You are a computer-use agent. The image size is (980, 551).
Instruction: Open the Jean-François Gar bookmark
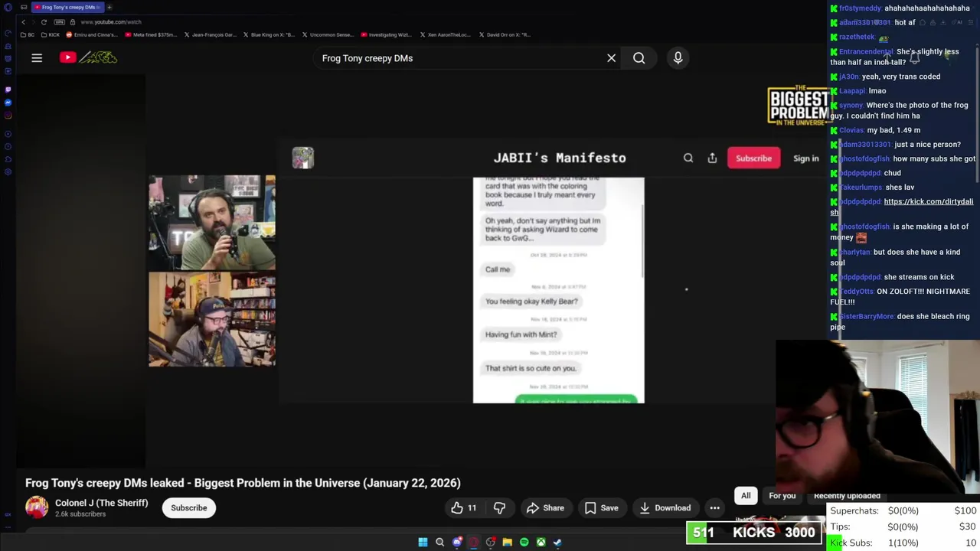210,34
